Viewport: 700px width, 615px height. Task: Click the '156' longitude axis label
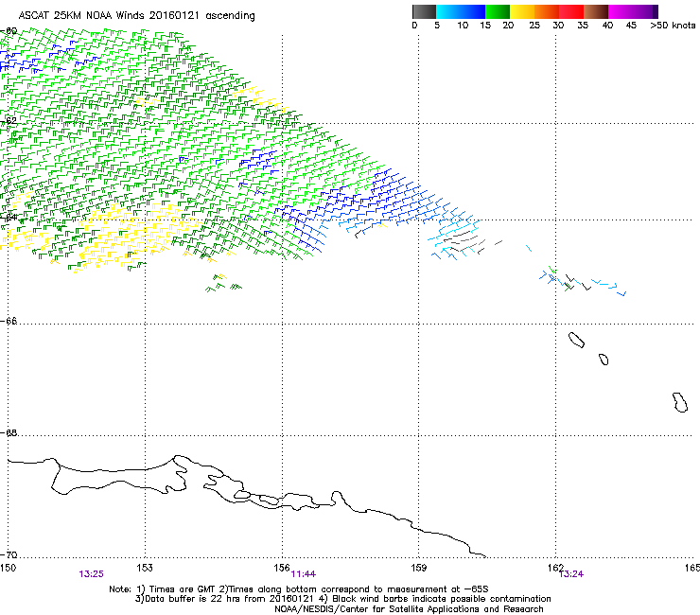click(282, 568)
